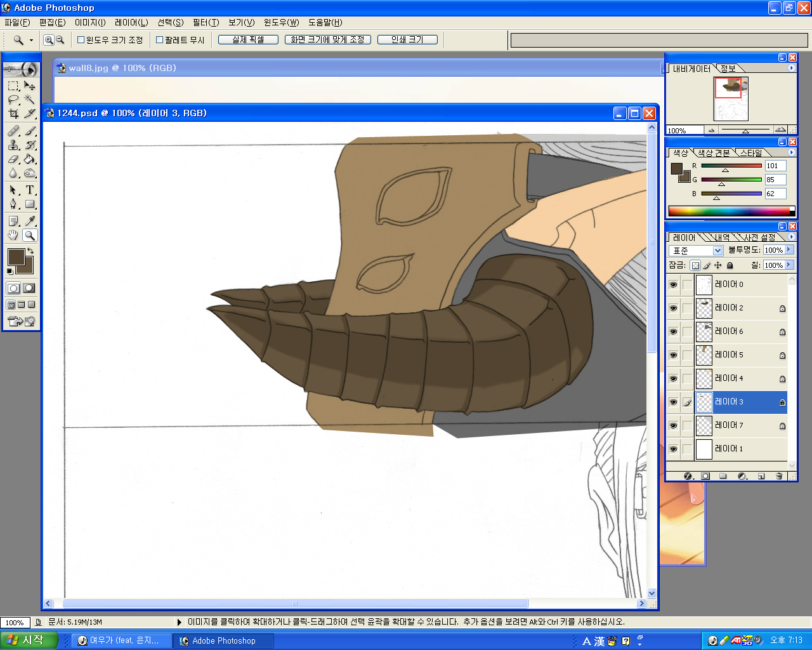812x650 pixels.
Task: Toggle lock all padlock in 잠금 row
Action: pyautogui.click(x=730, y=265)
